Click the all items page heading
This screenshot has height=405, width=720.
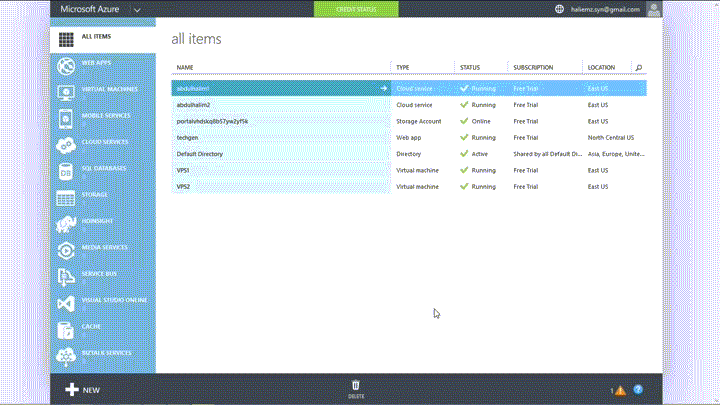click(197, 39)
